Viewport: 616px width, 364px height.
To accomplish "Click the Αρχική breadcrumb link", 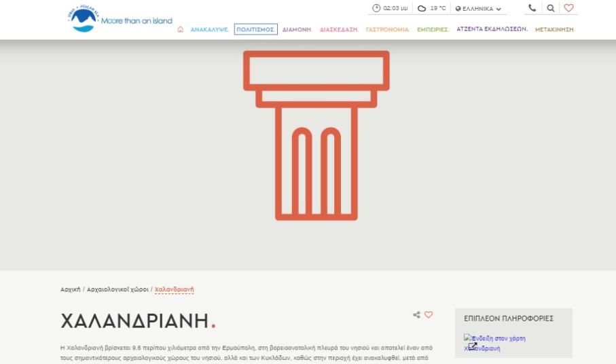I will 70,289.
